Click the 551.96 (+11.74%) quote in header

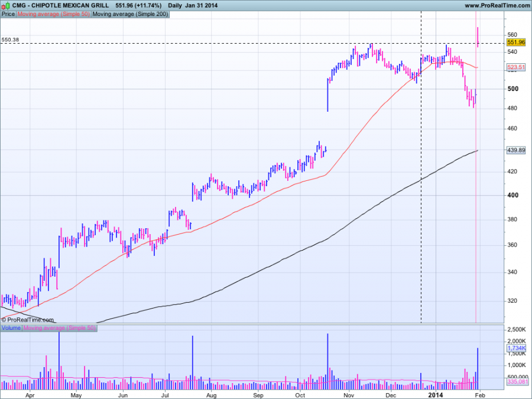pyautogui.click(x=138, y=5)
